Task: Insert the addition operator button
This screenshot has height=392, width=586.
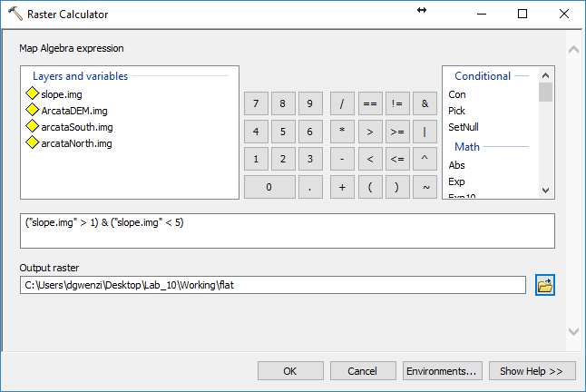Action: (342, 187)
